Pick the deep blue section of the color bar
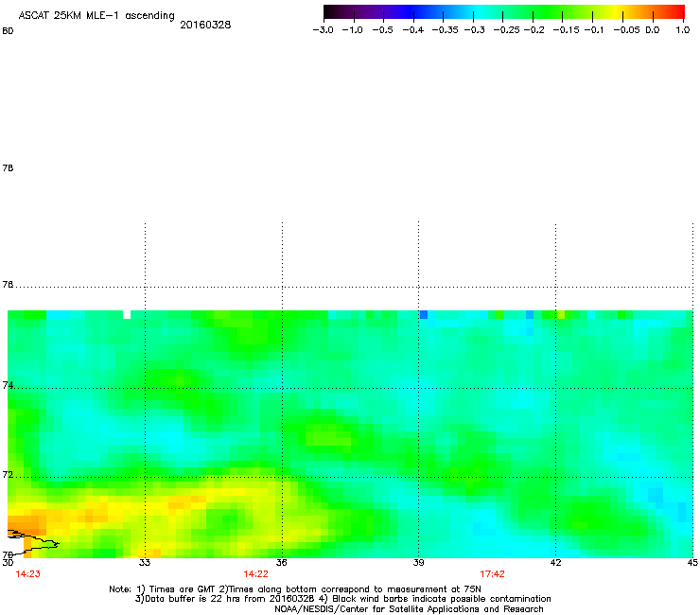The width and height of the screenshot is (700, 615). pyautogui.click(x=411, y=11)
